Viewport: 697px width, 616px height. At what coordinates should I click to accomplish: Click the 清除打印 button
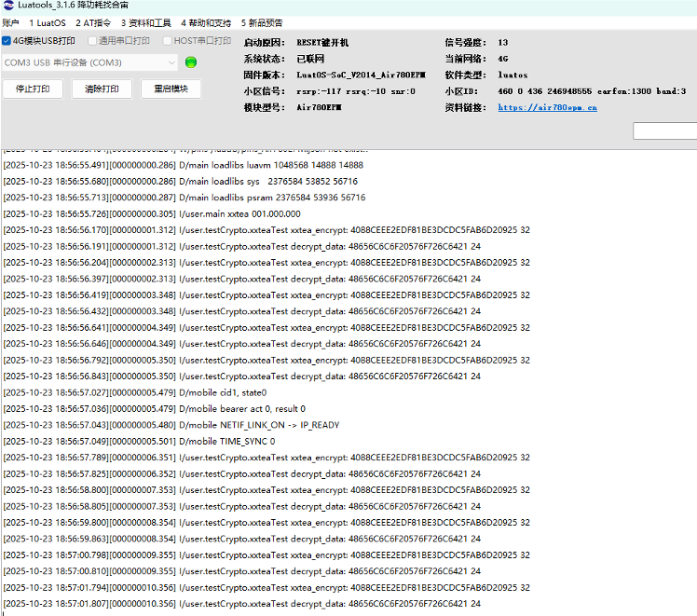(102, 89)
